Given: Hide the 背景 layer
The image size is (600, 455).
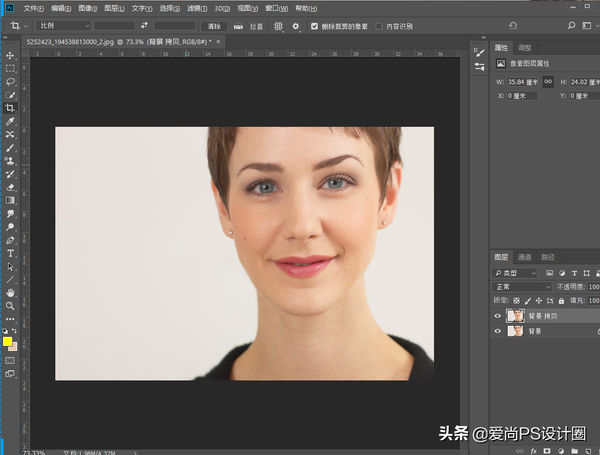Looking at the screenshot, I should click(498, 331).
